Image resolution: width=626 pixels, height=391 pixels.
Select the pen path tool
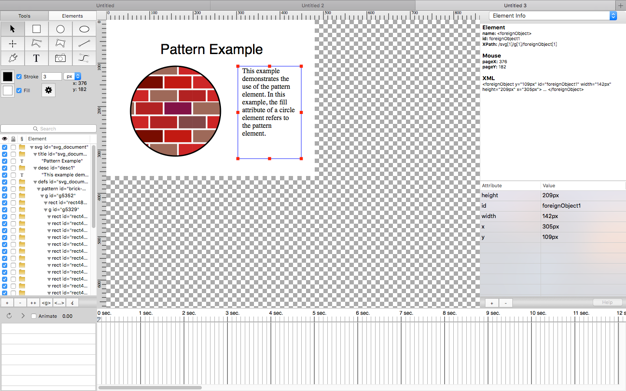[12, 58]
